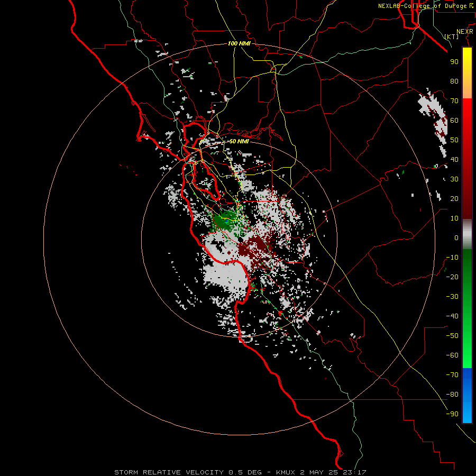
Task: Click the "100 NMI" range ring label
Action: coord(239,44)
